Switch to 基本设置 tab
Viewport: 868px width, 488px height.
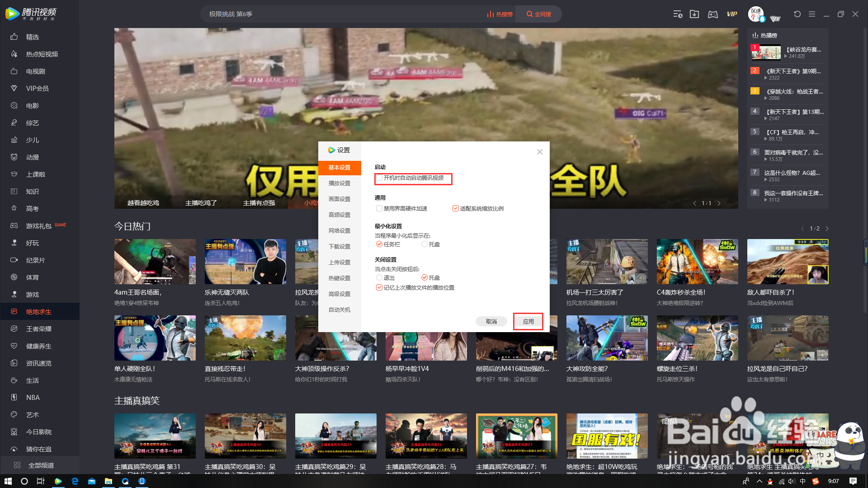(x=340, y=168)
